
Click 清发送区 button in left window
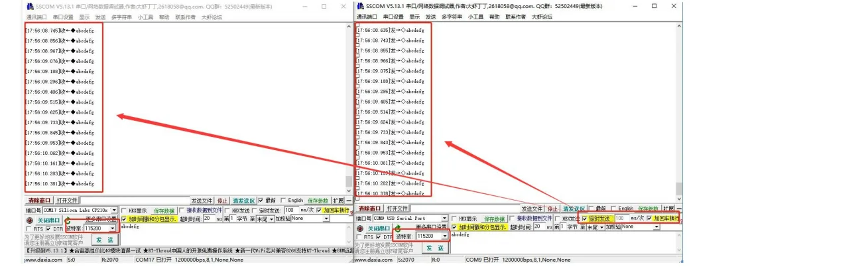click(x=243, y=201)
